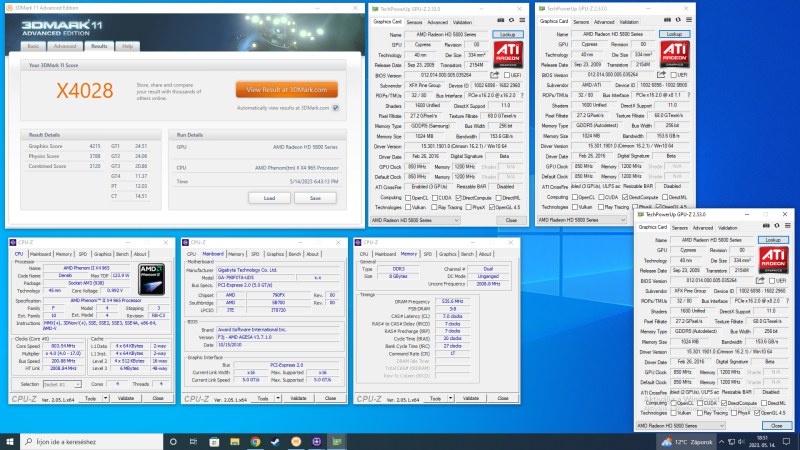Open the hamburger menu in leftmost GPU-Z window

pos(522,20)
